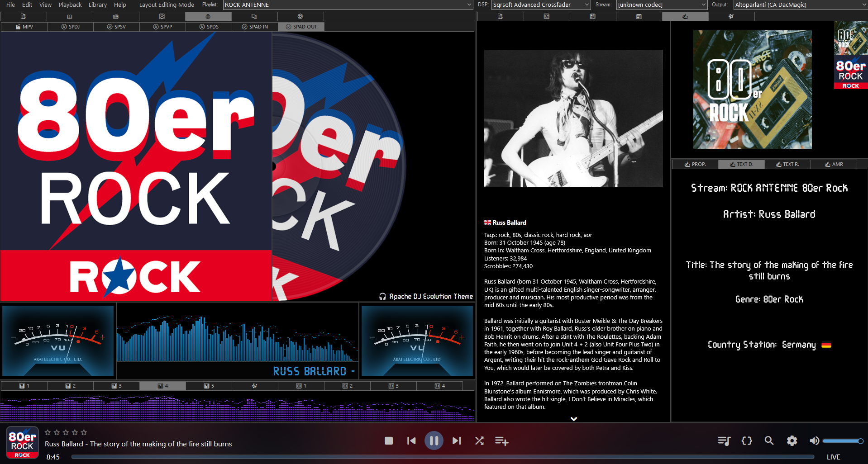The width and height of the screenshot is (868, 464).
Task: Open the flower-gear icon tab above SPAD OUT
Action: pyautogui.click(x=300, y=16)
